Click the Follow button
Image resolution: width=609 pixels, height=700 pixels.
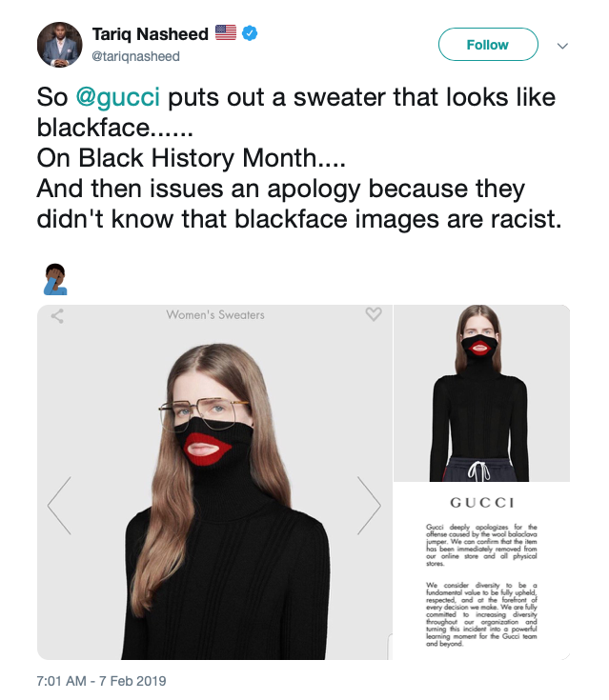coord(488,44)
